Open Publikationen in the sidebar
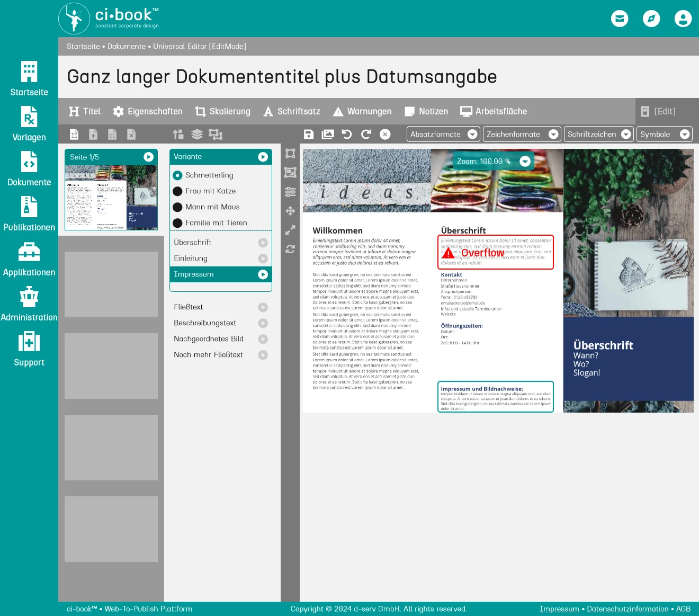699x616 pixels. coord(29,214)
